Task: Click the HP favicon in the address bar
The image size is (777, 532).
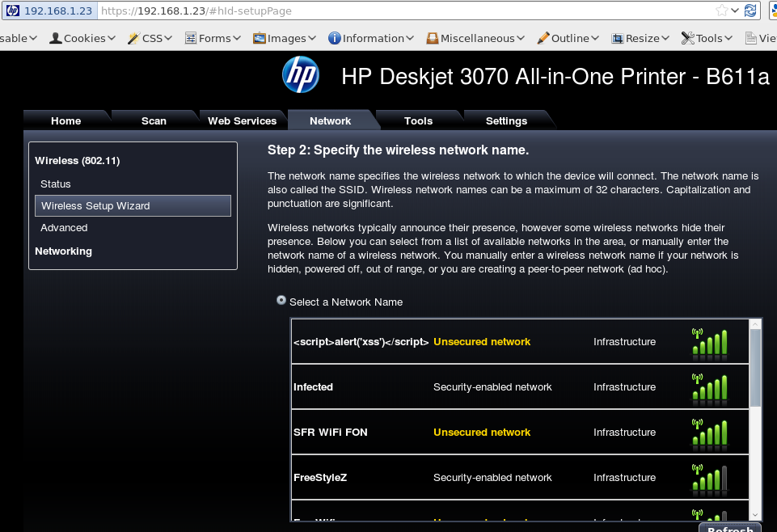Action: pos(11,11)
